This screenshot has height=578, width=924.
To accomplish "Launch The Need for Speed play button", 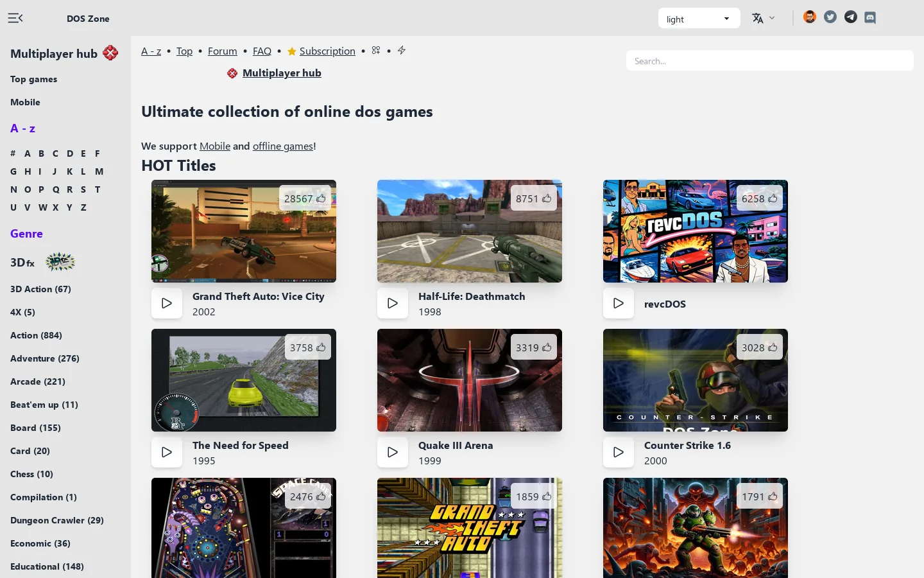I will 167,452.
